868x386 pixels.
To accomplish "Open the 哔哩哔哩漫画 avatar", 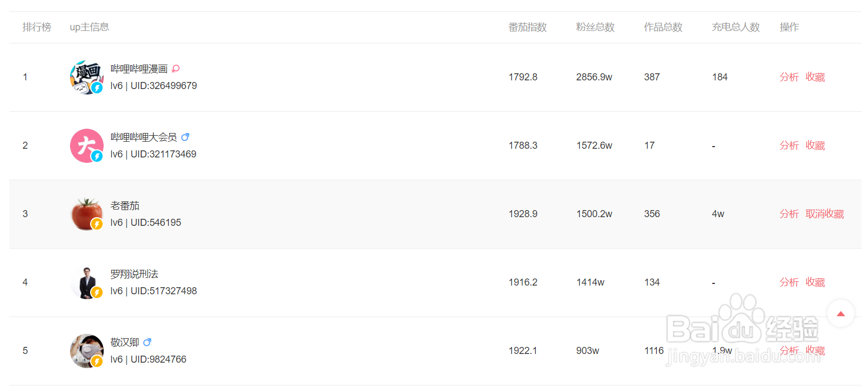I will click(x=87, y=77).
